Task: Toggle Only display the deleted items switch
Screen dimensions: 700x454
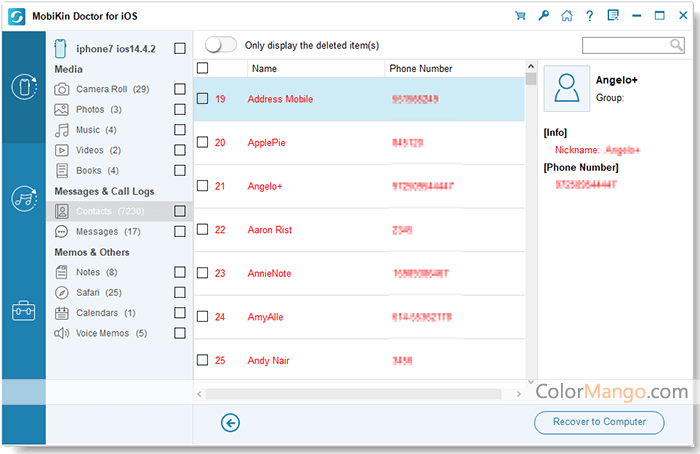Action: pyautogui.click(x=221, y=45)
